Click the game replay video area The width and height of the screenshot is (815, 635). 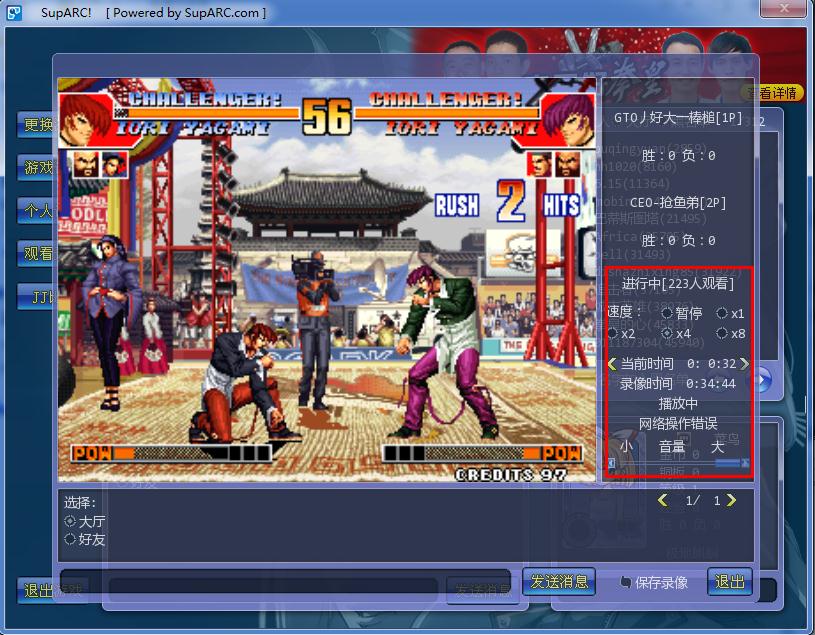click(x=327, y=280)
